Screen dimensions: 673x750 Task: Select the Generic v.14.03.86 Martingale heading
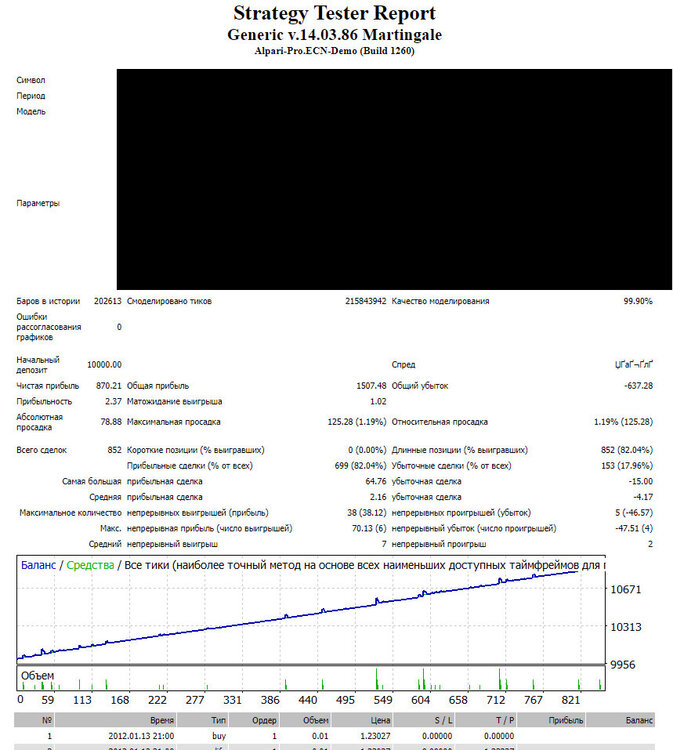point(334,35)
